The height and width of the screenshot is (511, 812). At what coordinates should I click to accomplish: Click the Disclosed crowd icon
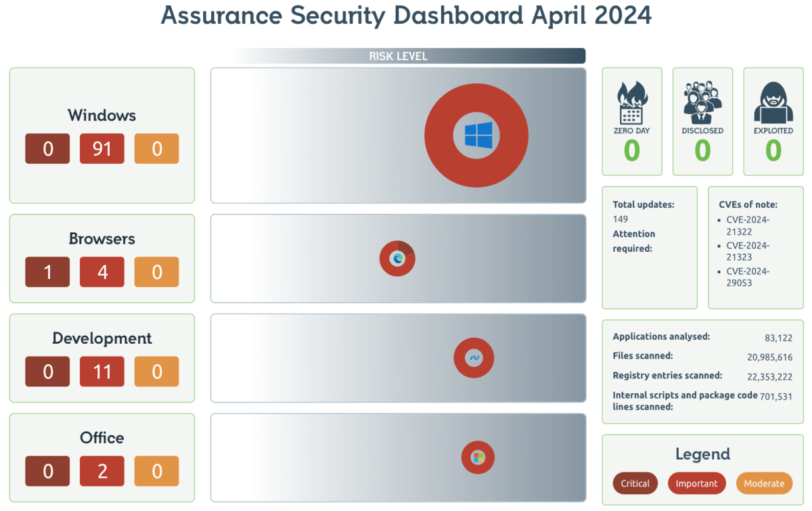(x=702, y=103)
